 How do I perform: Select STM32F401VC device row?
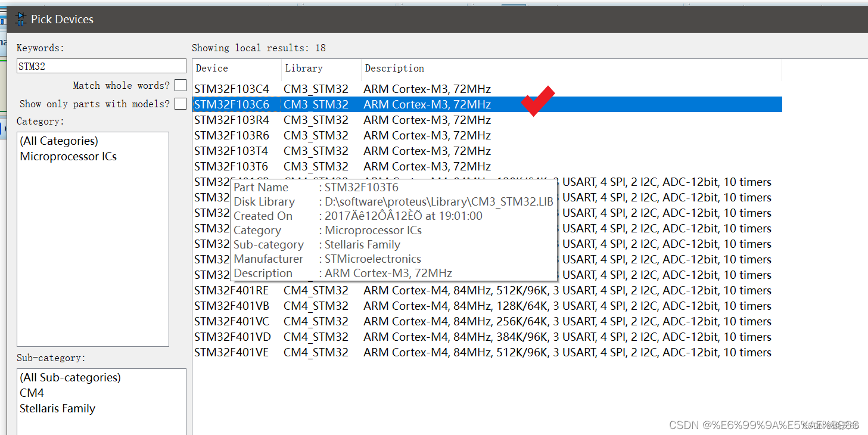487,322
